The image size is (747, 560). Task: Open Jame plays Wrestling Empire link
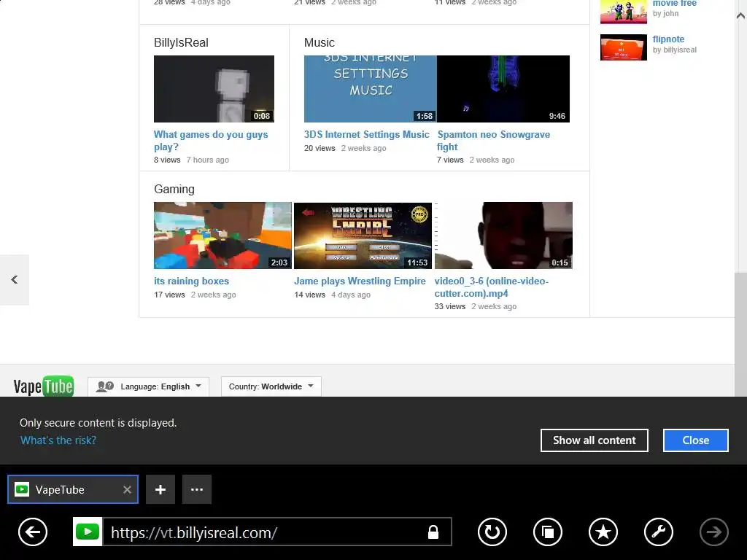click(360, 281)
